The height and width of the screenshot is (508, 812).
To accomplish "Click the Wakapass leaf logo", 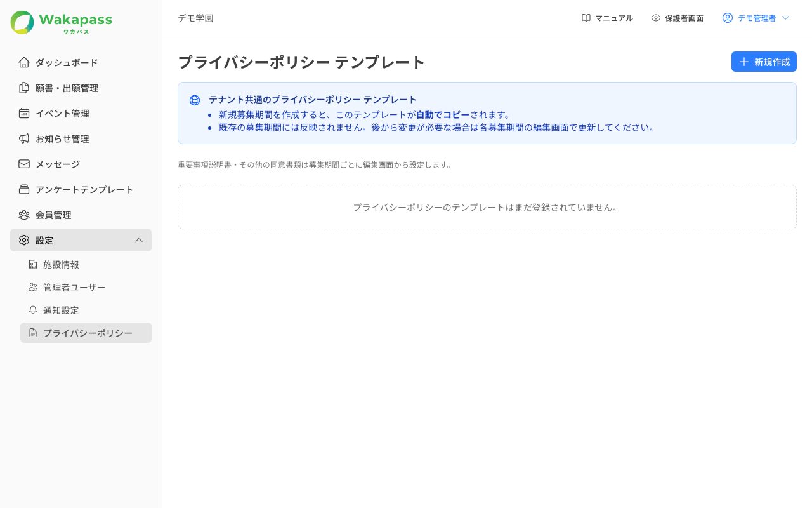I will 22,22.
